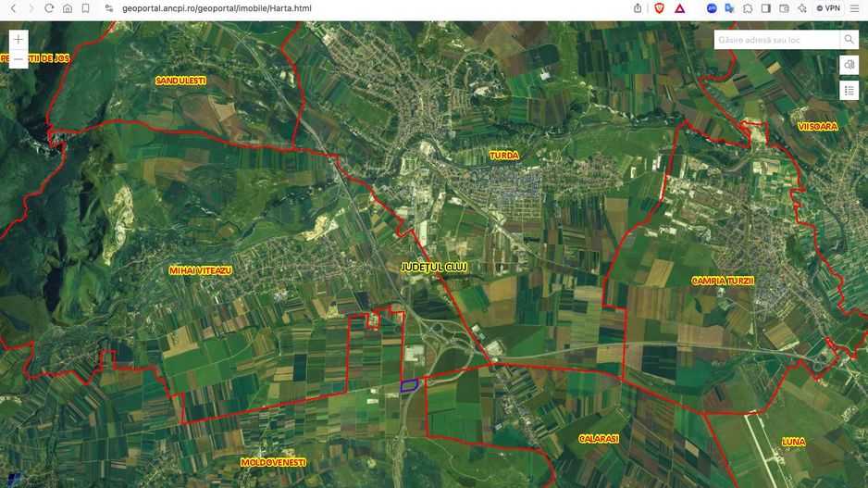Viewport: 868px width, 488px height.
Task: Open Zoom extension icon
Action: coord(712,8)
